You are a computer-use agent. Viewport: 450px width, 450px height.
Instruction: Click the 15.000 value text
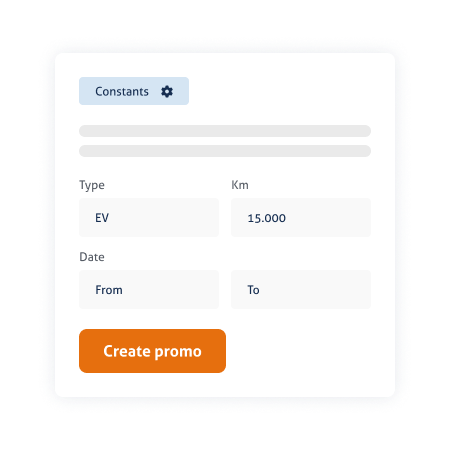tap(267, 218)
